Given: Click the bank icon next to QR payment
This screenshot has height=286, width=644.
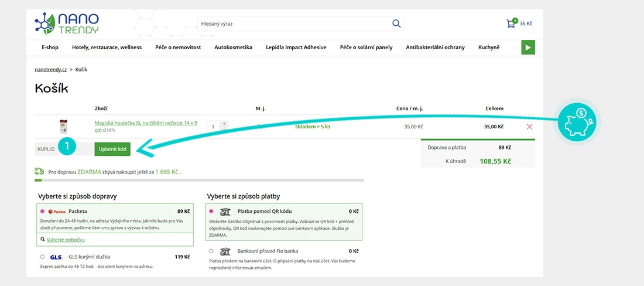Looking at the screenshot, I should pyautogui.click(x=225, y=212).
